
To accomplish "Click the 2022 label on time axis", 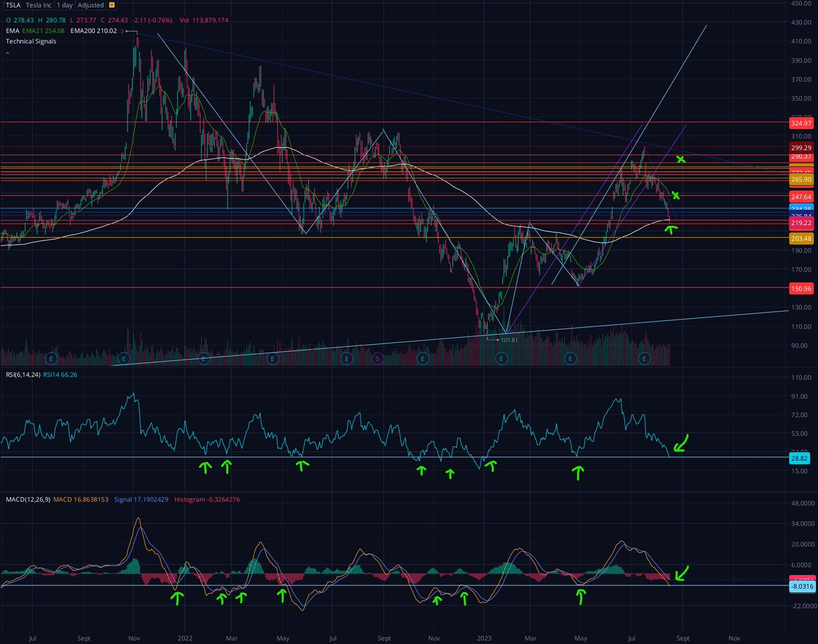I will (185, 637).
